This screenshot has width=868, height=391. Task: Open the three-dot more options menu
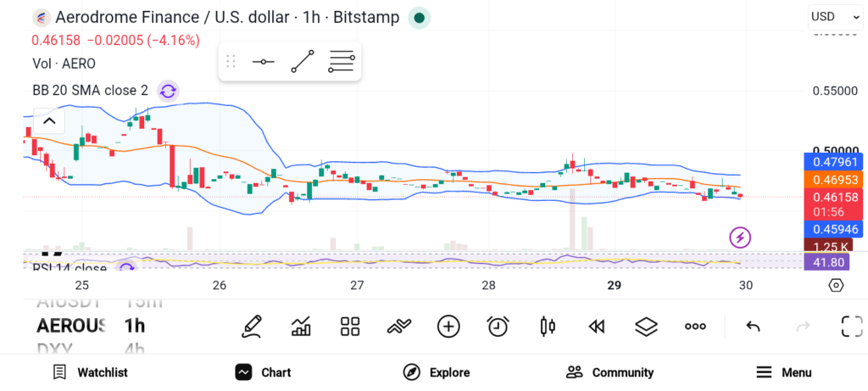pyautogui.click(x=695, y=327)
